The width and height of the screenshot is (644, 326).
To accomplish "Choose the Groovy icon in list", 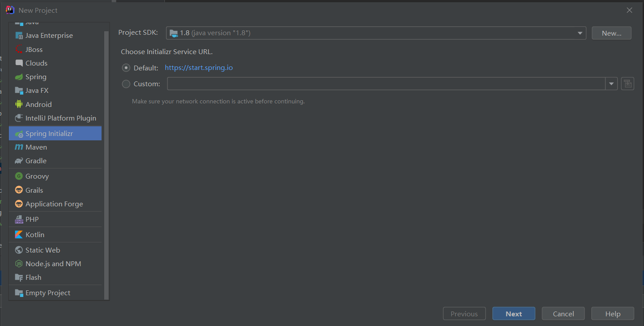I will pyautogui.click(x=18, y=176).
